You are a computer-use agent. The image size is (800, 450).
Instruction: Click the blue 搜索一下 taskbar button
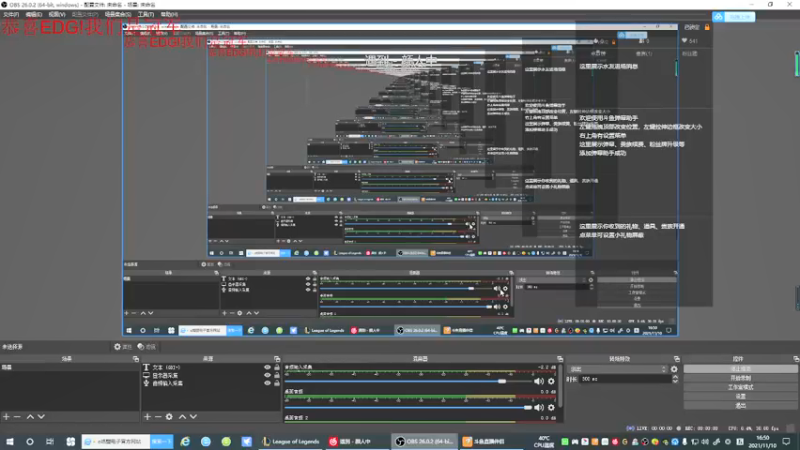(162, 441)
